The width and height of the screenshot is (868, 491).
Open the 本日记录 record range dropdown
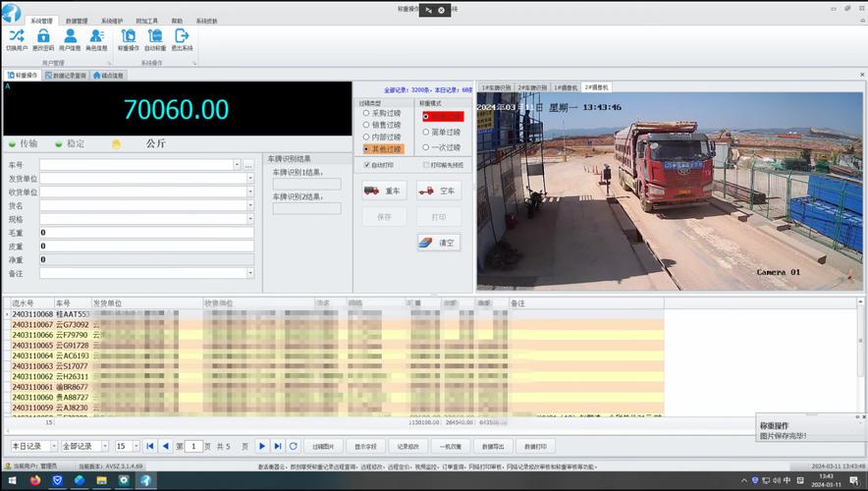click(53, 446)
